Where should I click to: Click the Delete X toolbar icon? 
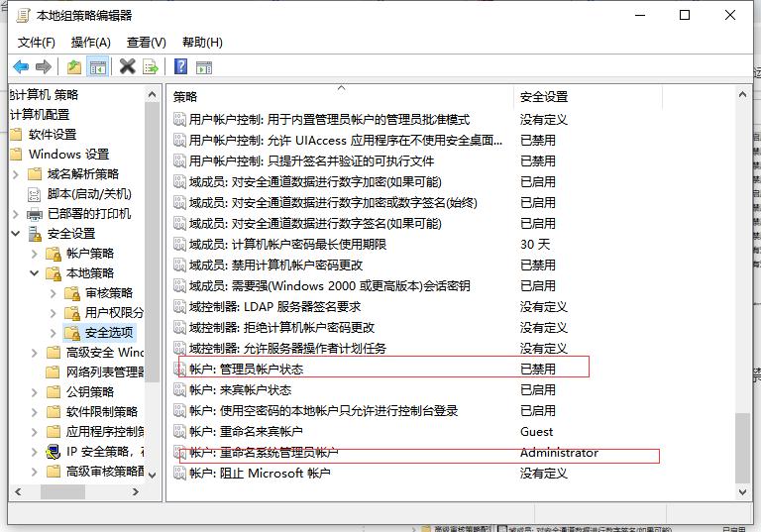[127, 66]
